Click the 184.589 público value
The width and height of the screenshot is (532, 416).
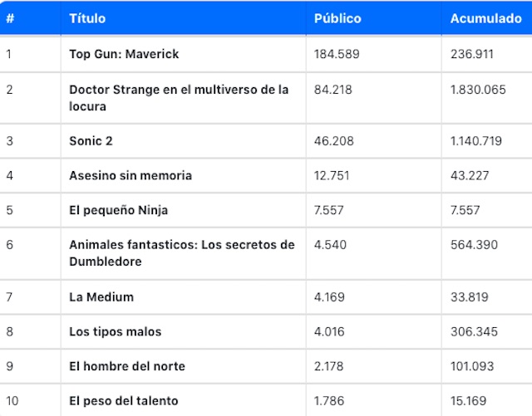(x=337, y=54)
